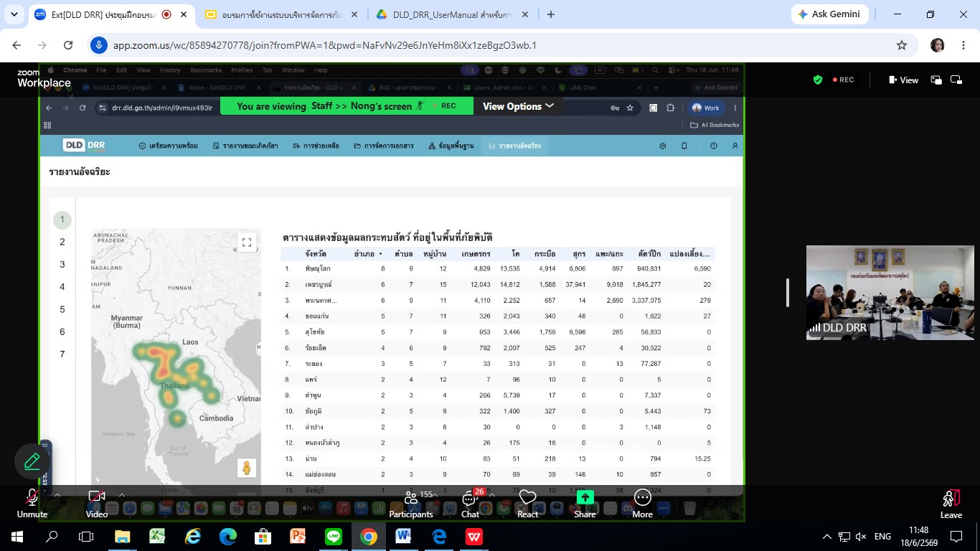Open Excel from the taskbar

(157, 536)
